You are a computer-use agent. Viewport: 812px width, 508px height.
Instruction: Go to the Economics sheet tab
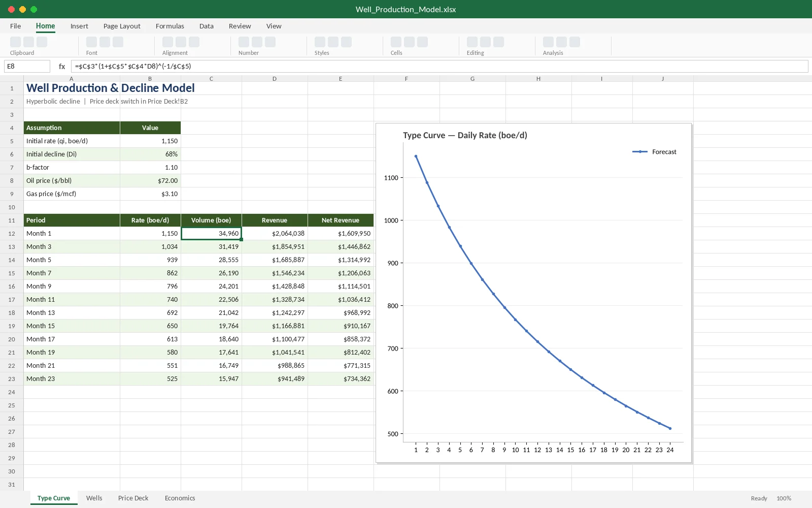180,498
